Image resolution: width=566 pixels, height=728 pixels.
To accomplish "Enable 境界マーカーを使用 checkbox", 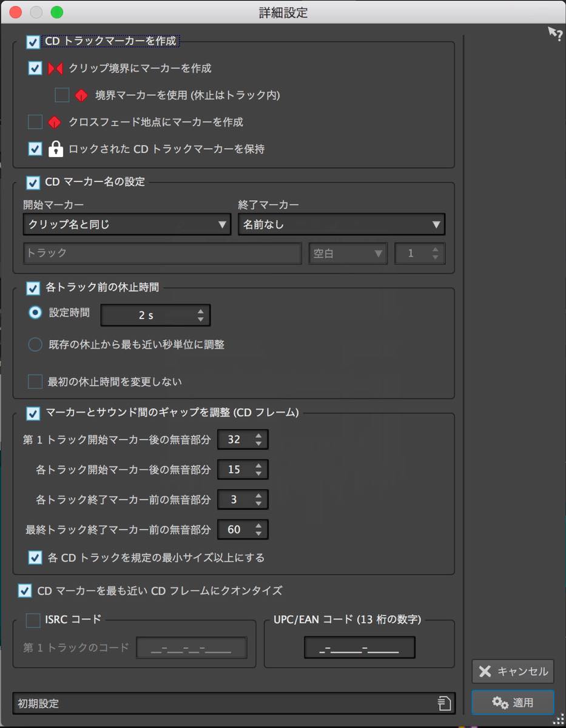I will tap(62, 95).
